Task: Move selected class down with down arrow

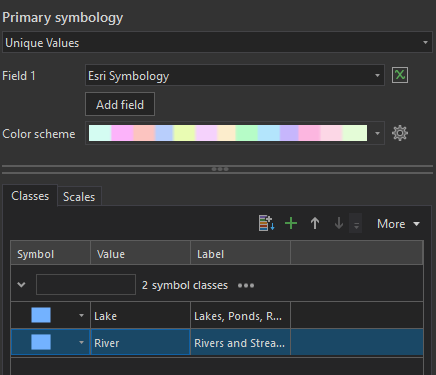Action: (x=339, y=223)
